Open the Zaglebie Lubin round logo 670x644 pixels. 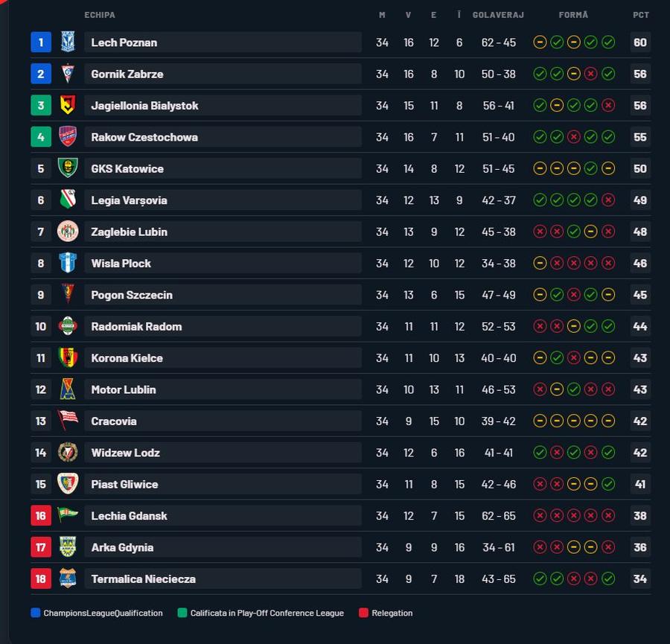coord(68,232)
